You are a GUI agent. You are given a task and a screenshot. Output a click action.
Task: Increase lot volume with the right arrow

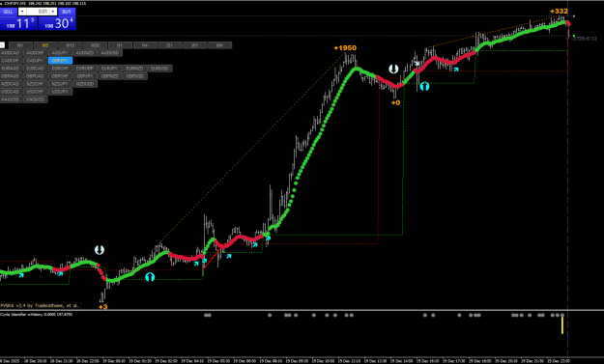pyautogui.click(x=53, y=12)
